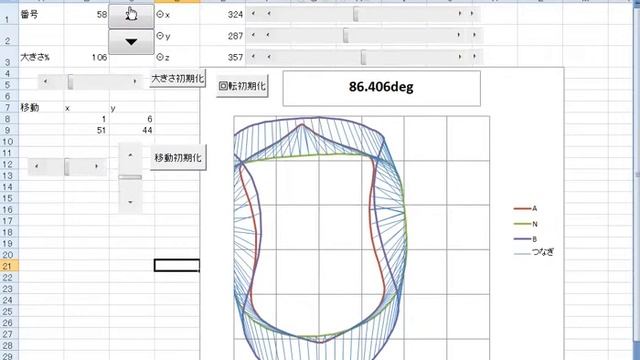The image size is (640, 360).
Task: Select the 番号 label cell
Action: [x=41, y=14]
